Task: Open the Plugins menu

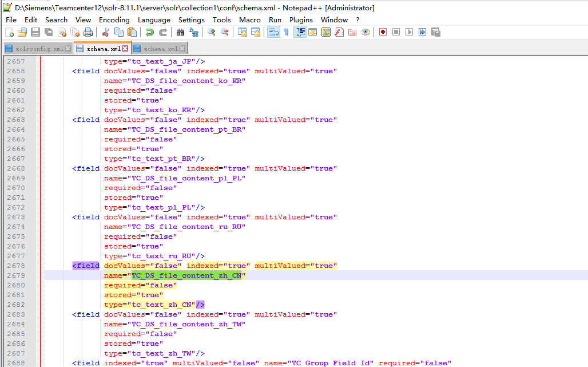Action: (x=301, y=20)
